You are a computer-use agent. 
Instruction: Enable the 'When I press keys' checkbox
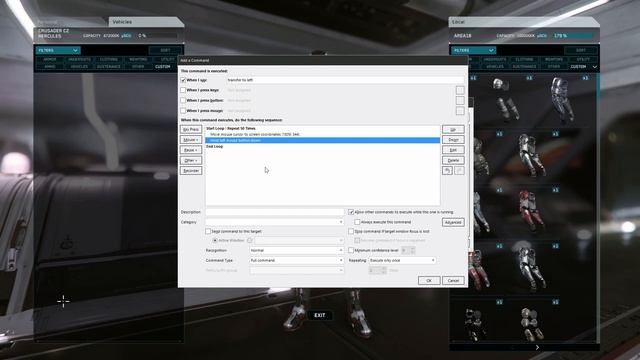click(x=183, y=90)
